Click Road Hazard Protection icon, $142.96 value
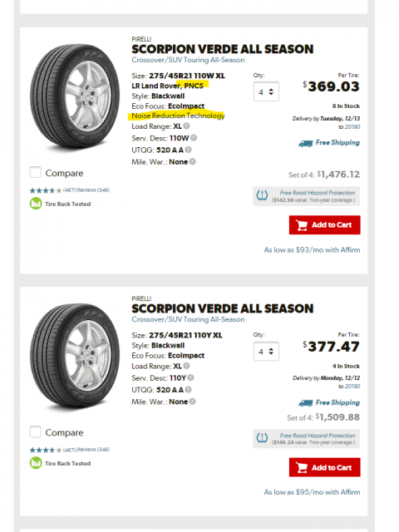Viewport: 399px width, 532px height. (x=262, y=195)
